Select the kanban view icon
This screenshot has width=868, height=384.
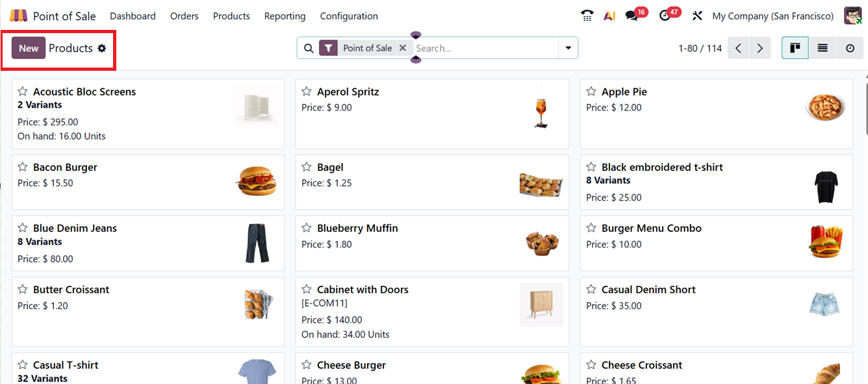795,48
